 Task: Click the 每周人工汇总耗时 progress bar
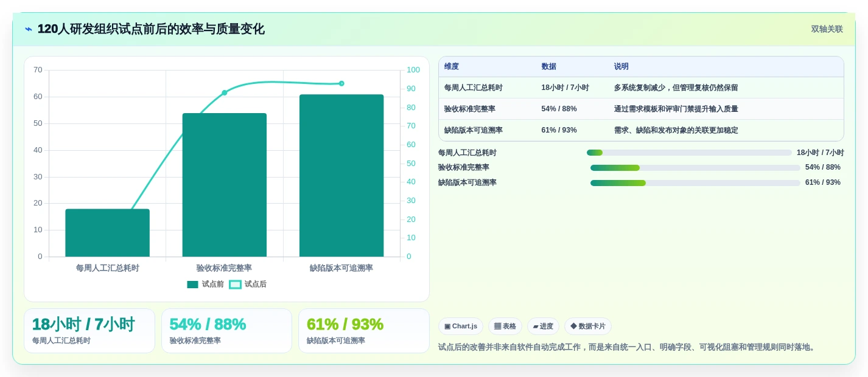pos(689,153)
